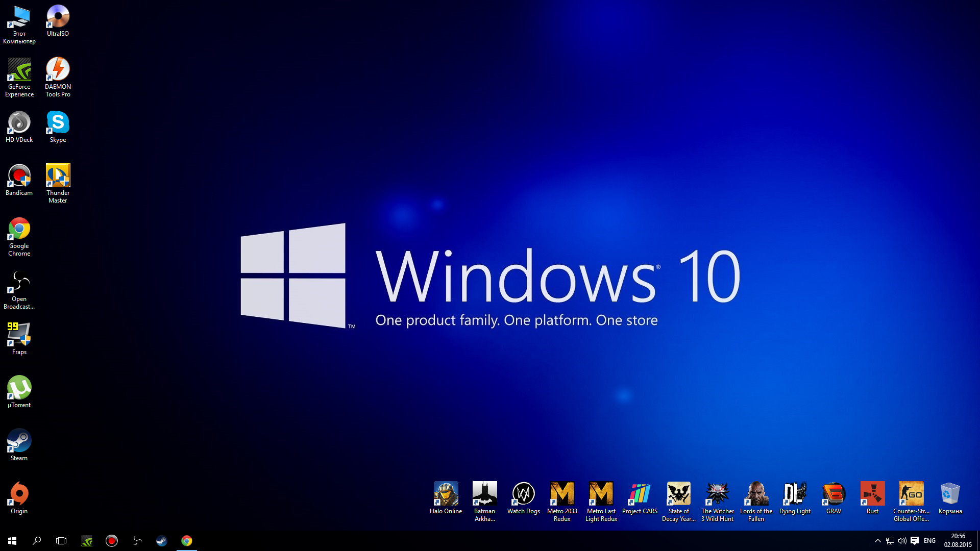Select the Metro Last Light Redux icon
Image resolution: width=980 pixels, height=551 pixels.
tap(601, 502)
